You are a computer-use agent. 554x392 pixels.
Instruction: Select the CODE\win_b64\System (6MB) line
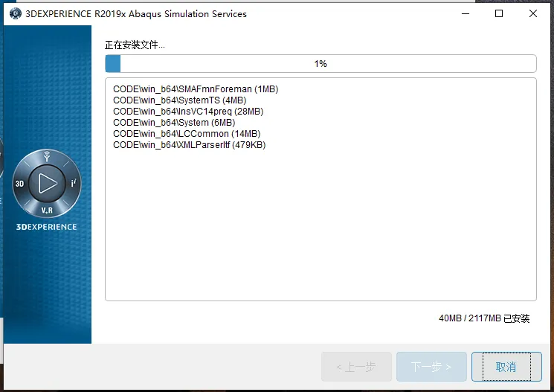click(174, 123)
